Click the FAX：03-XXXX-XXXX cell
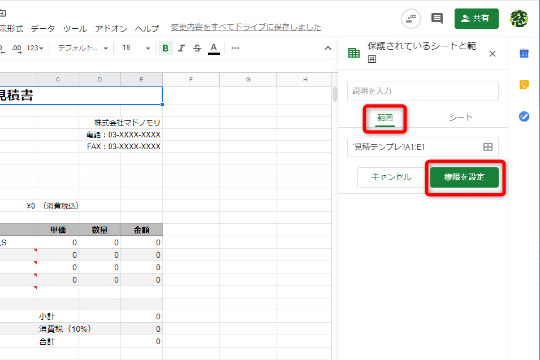 pos(124,146)
